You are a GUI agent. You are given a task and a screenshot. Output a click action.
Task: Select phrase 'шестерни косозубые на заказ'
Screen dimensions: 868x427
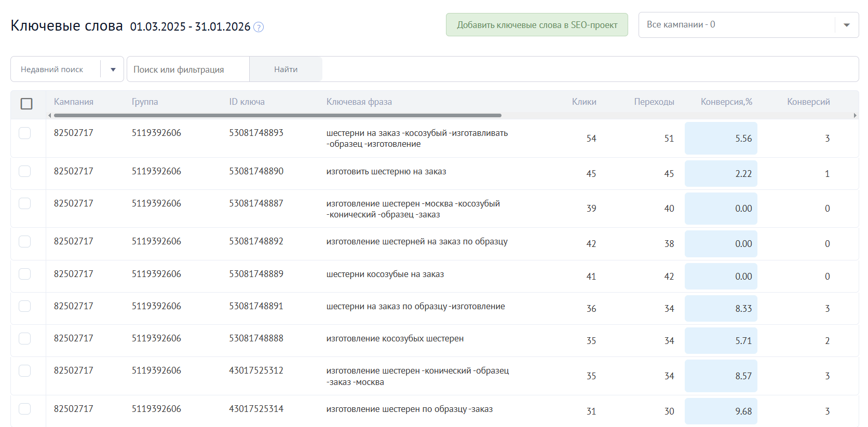(385, 274)
